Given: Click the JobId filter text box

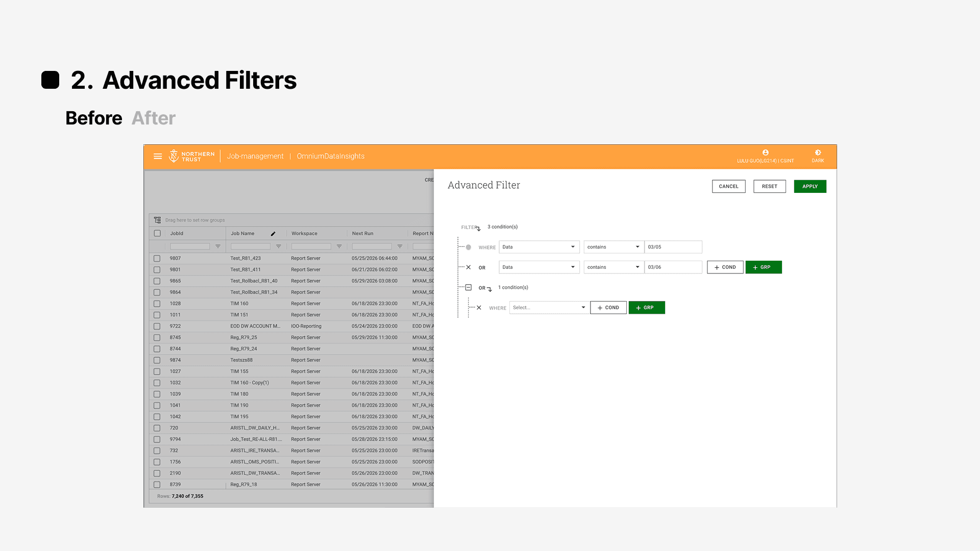Looking at the screenshot, I should tap(190, 246).
